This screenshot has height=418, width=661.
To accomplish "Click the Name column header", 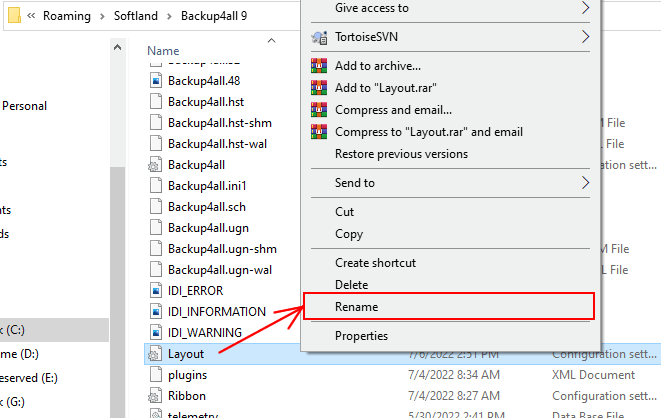I will pyautogui.click(x=163, y=51).
